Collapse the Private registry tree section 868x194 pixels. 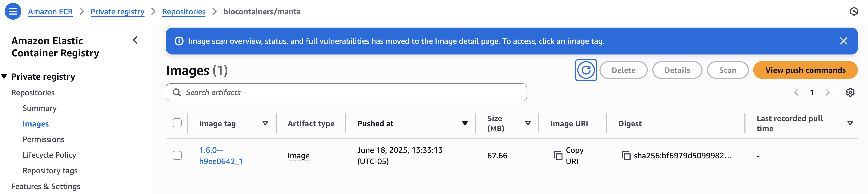4,76
